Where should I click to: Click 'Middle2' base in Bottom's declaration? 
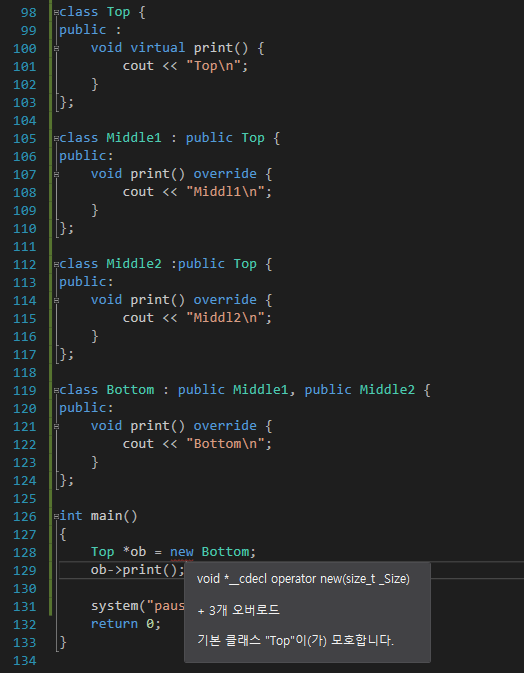[x=387, y=390]
